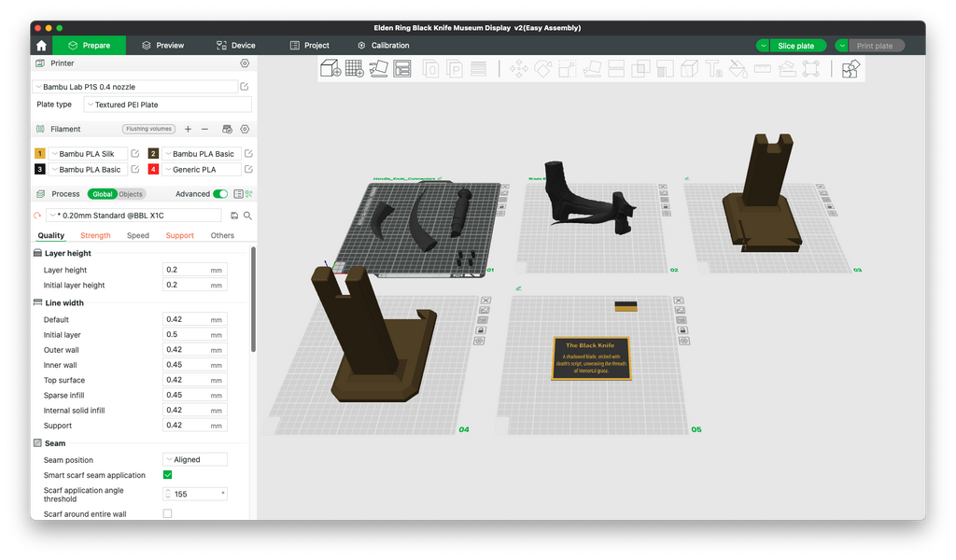Check Scarf around entire wall
Screen dimensions: 956x560
168,513
